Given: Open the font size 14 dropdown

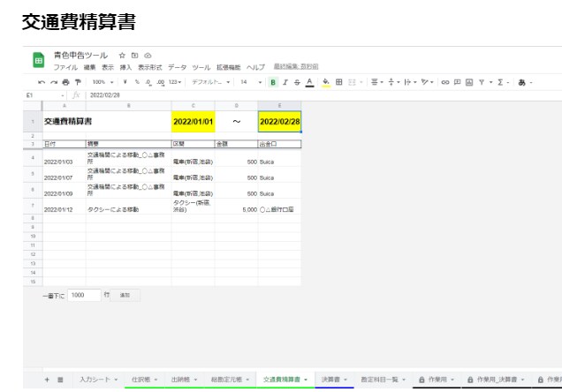Looking at the screenshot, I should pyautogui.click(x=251, y=82).
